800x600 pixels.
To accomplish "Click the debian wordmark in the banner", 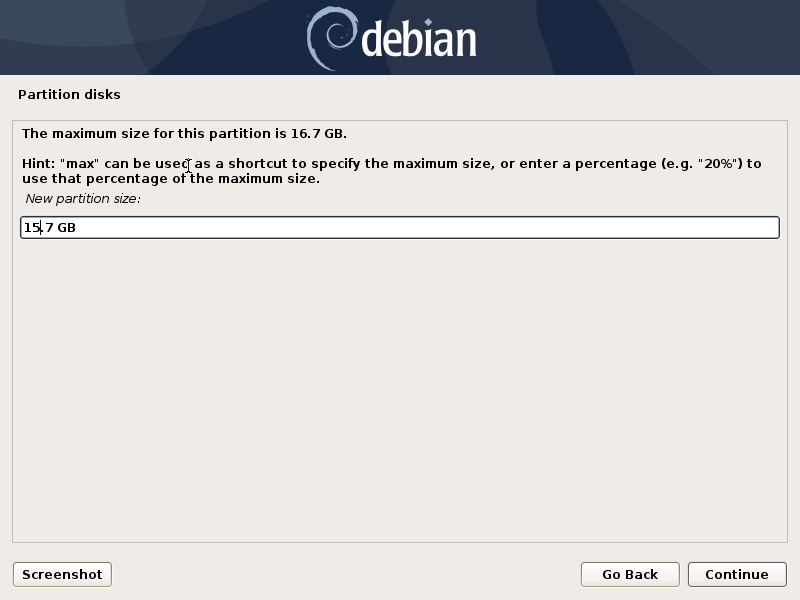I will coord(418,40).
